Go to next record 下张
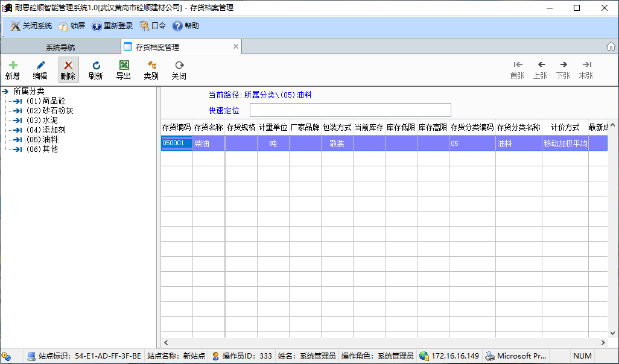This screenshot has height=364, width=619. click(x=563, y=65)
